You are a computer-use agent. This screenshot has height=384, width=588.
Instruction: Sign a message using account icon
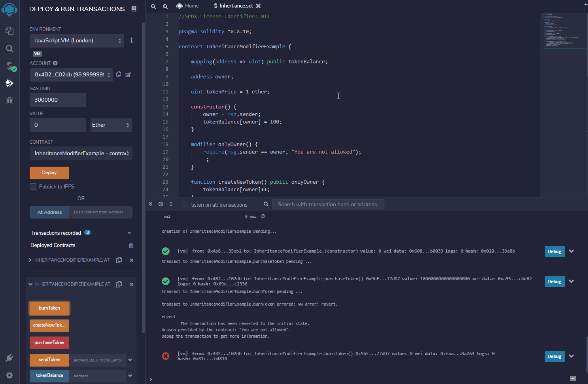(128, 74)
